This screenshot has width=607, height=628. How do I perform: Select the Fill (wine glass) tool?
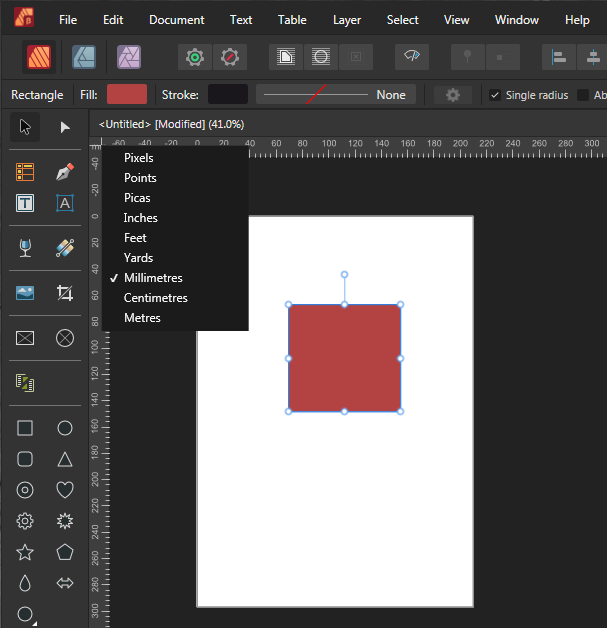point(25,248)
